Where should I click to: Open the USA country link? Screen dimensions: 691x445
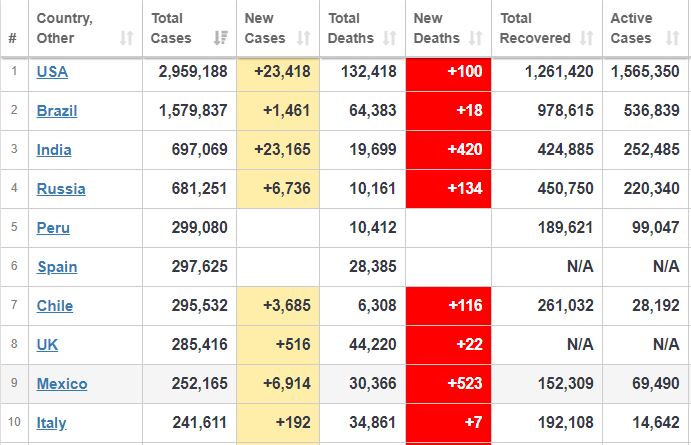tap(52, 72)
